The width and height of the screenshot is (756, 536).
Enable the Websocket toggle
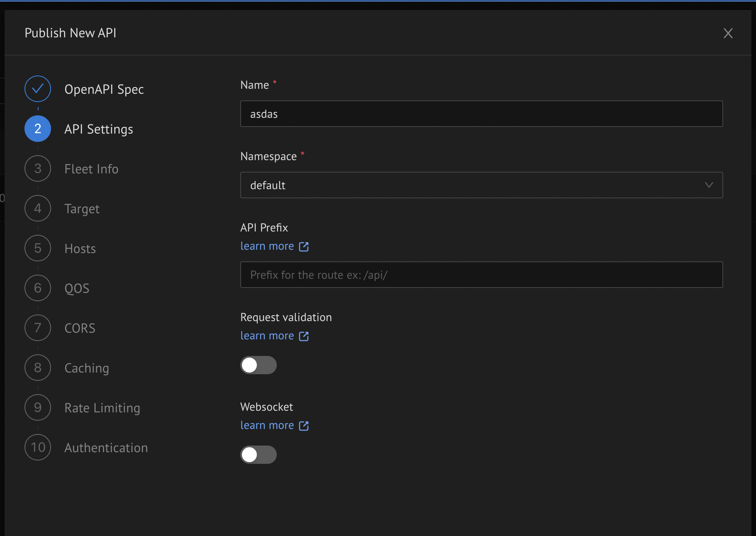pyautogui.click(x=258, y=455)
